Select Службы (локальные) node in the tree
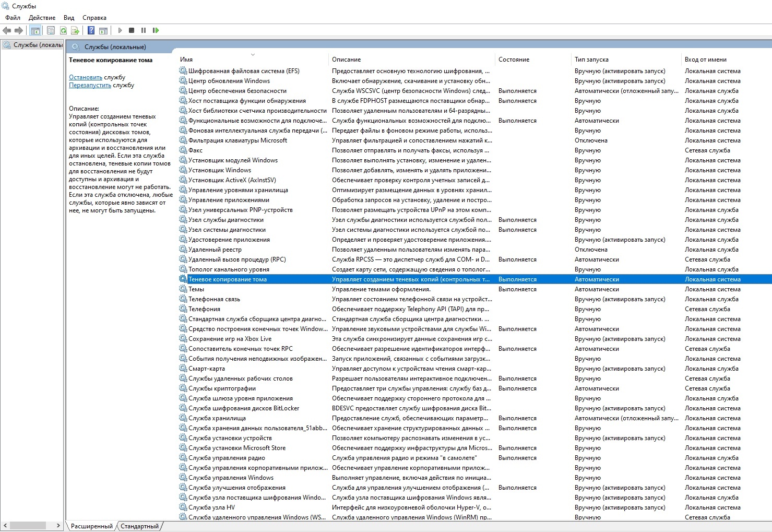The width and height of the screenshot is (772, 532). (33, 45)
